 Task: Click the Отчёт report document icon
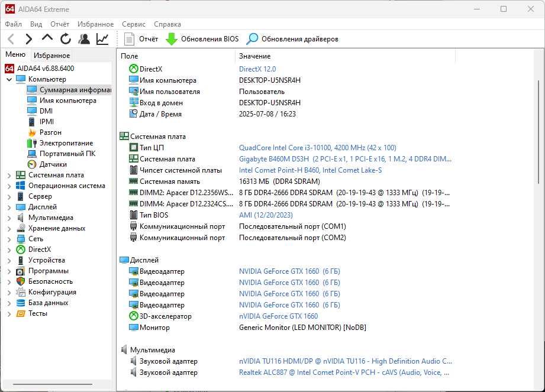(x=130, y=39)
